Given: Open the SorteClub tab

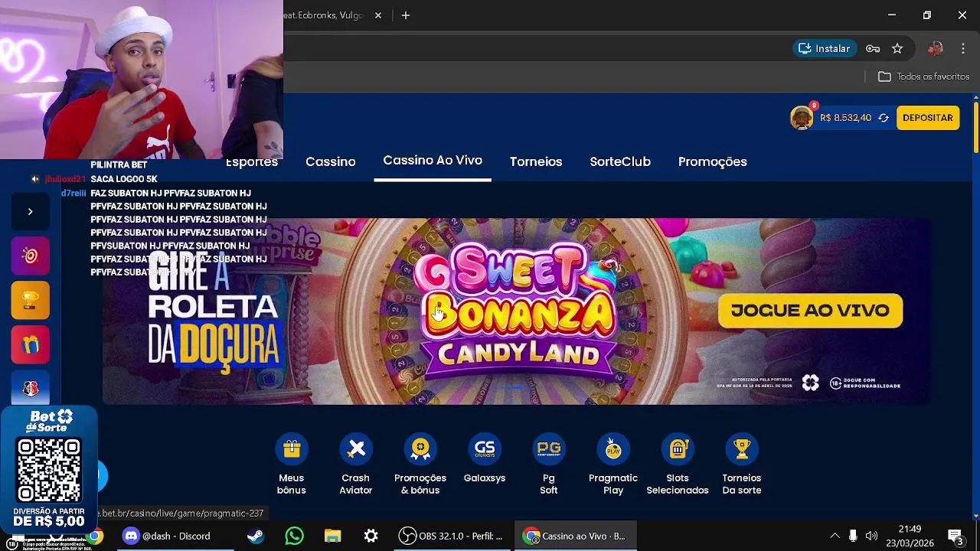Looking at the screenshot, I should 620,161.
